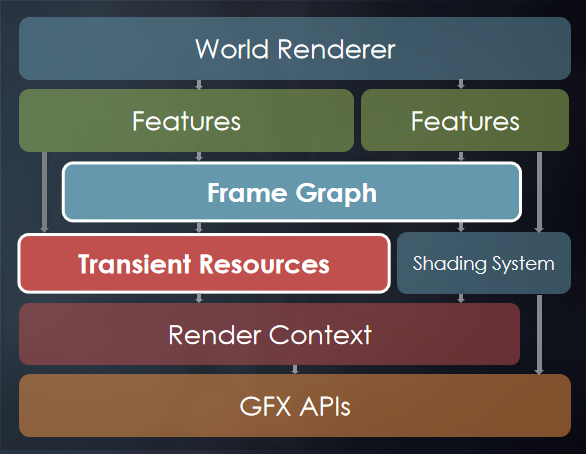586x454 pixels.
Task: Click arrow from Render Context to GFX APIs
Action: [295, 370]
